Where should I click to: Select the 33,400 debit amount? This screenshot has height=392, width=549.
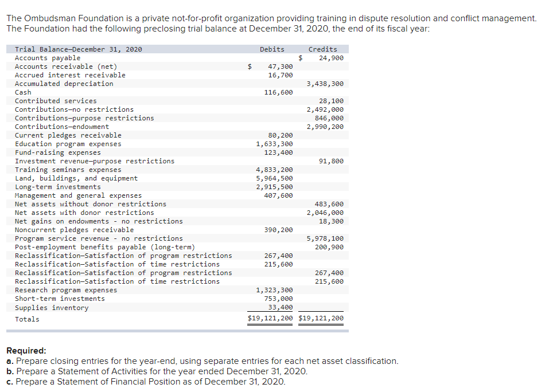click(x=281, y=307)
